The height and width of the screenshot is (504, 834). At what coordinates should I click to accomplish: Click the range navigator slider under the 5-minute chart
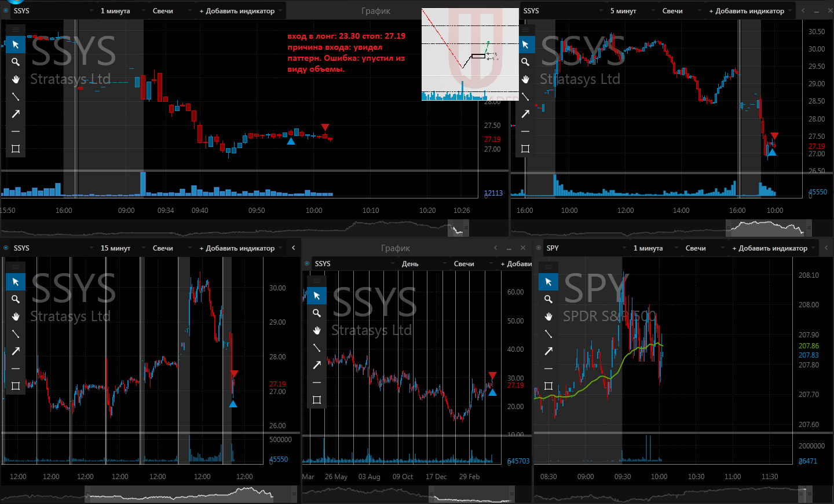point(769,227)
